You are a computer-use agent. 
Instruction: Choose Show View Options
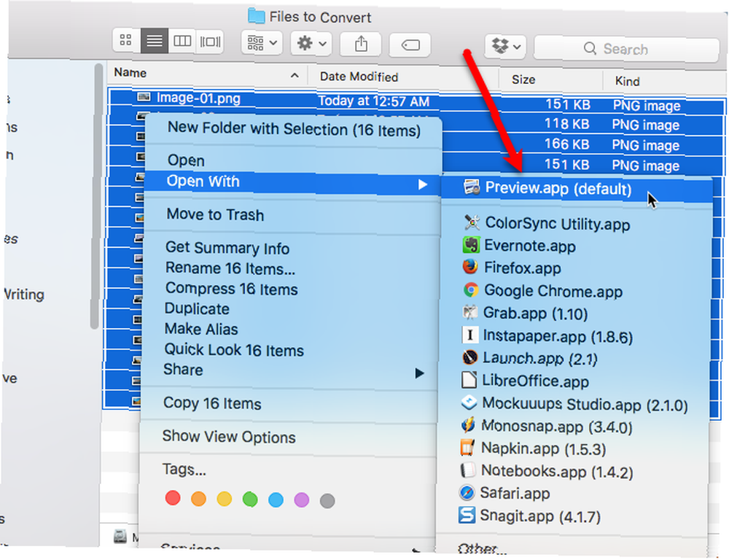click(x=229, y=437)
